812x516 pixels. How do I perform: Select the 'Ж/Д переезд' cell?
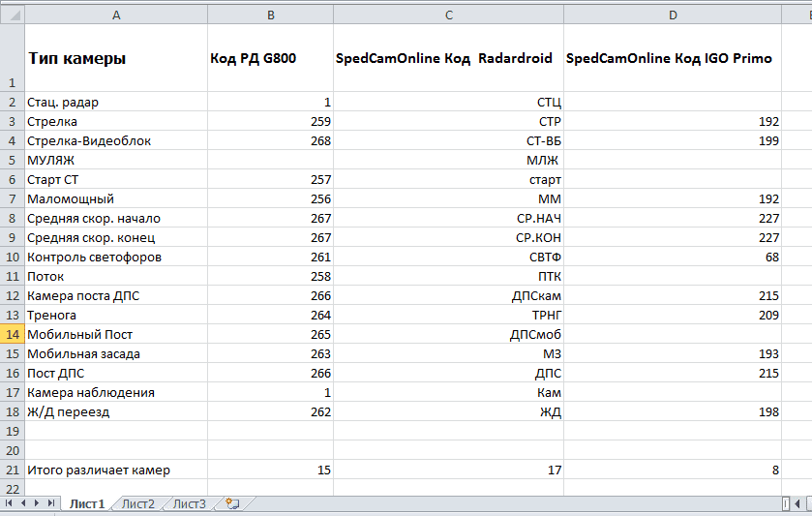tap(116, 411)
